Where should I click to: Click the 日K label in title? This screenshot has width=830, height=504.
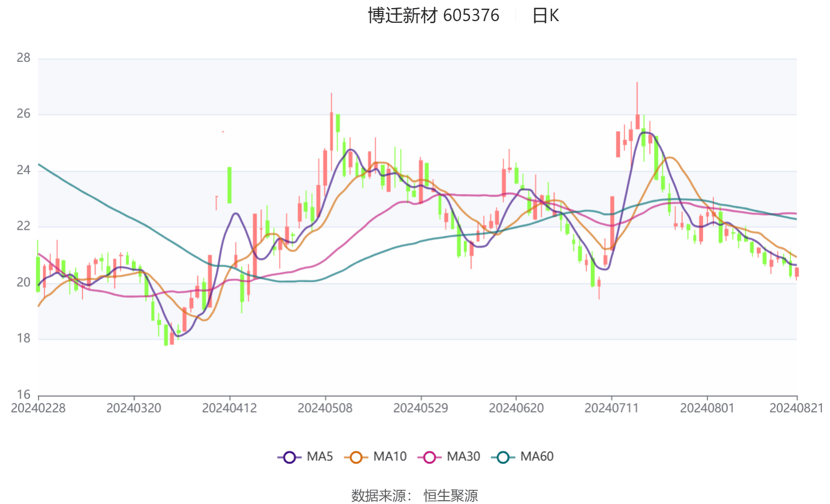[x=545, y=15]
